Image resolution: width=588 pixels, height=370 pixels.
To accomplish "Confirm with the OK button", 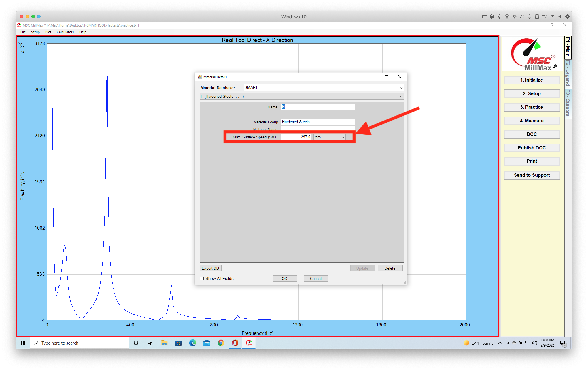I will (x=284, y=279).
